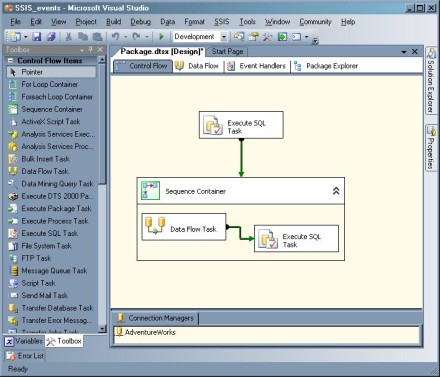The width and height of the screenshot is (440, 377).
Task: Select Data Flow Task node on canvas
Action: point(184,227)
